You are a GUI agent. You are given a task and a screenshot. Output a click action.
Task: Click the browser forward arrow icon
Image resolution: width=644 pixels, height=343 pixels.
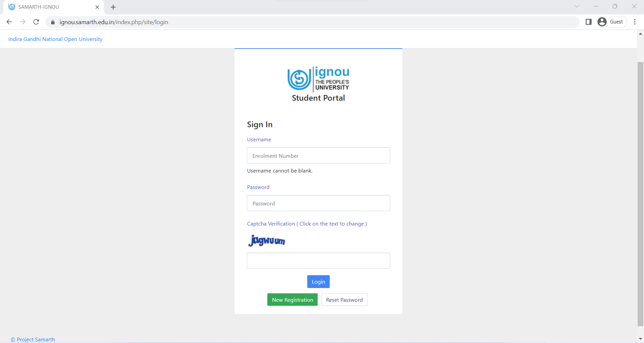(x=23, y=22)
